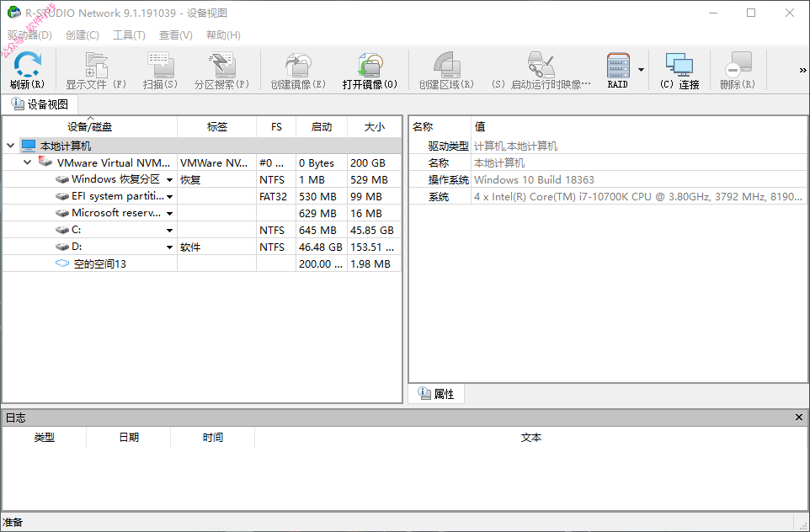Click the Intel Core i7-10700K CPU value
The height and width of the screenshot is (532, 810).
click(x=638, y=197)
